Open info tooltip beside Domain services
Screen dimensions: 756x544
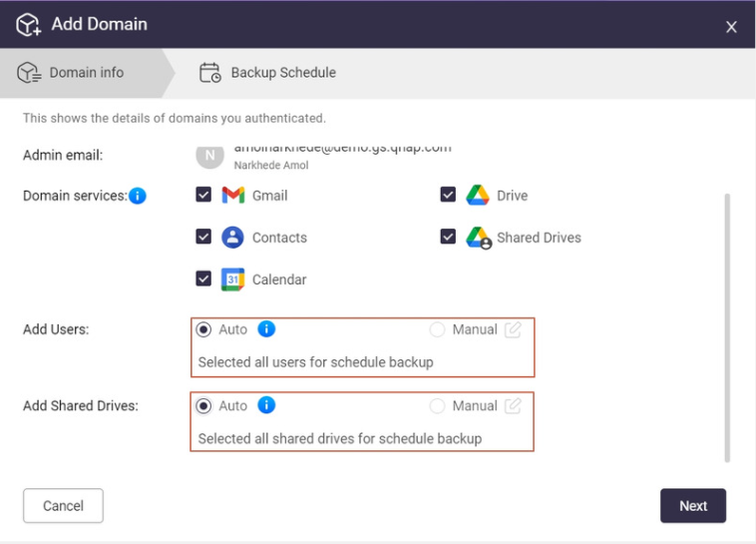138,196
